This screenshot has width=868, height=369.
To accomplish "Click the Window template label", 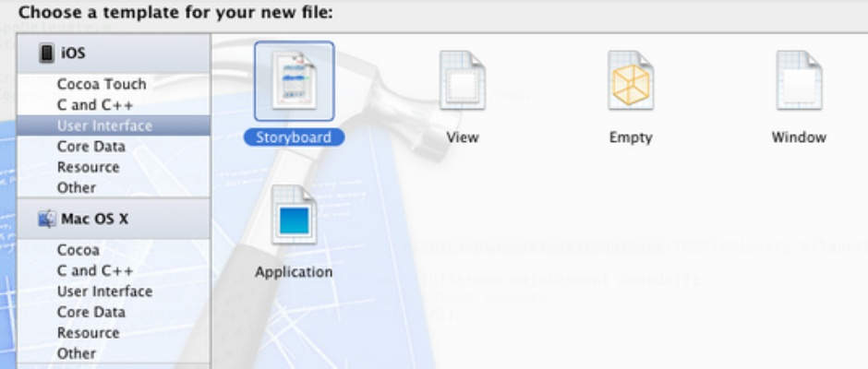I will pyautogui.click(x=799, y=137).
